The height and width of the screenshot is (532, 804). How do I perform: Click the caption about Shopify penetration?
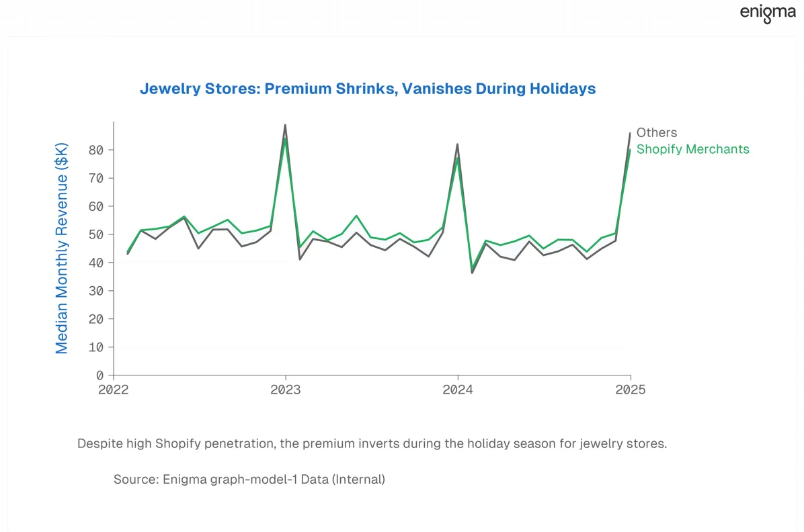(372, 443)
